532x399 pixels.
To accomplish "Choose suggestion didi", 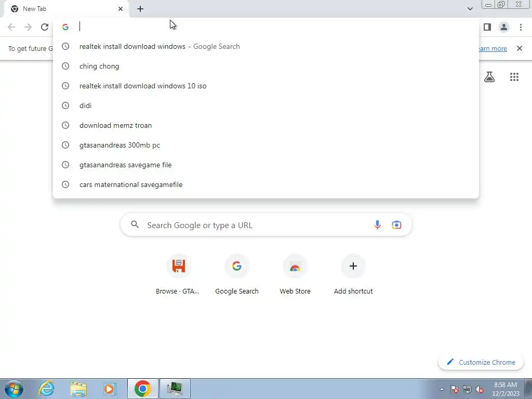I will click(x=266, y=105).
